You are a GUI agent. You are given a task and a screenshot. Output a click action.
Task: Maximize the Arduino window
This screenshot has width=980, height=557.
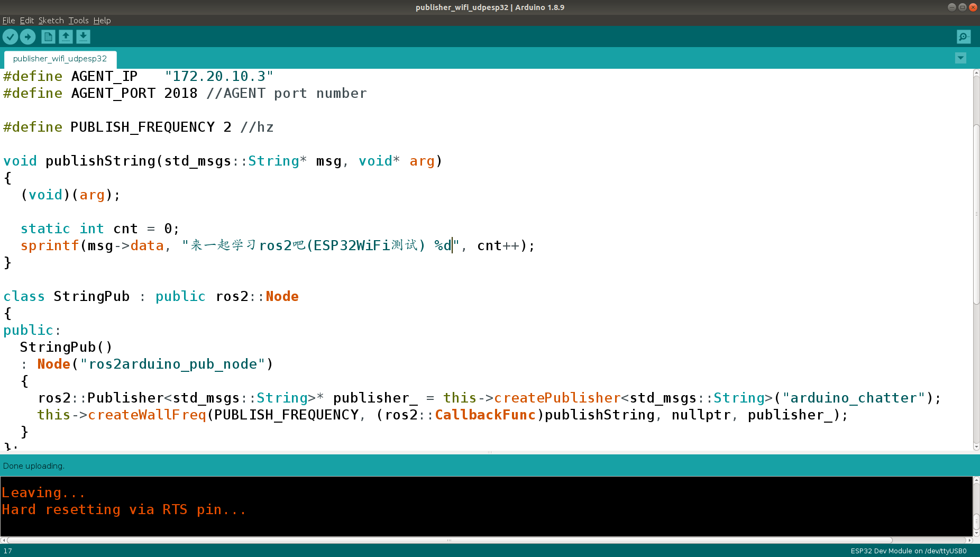click(963, 7)
